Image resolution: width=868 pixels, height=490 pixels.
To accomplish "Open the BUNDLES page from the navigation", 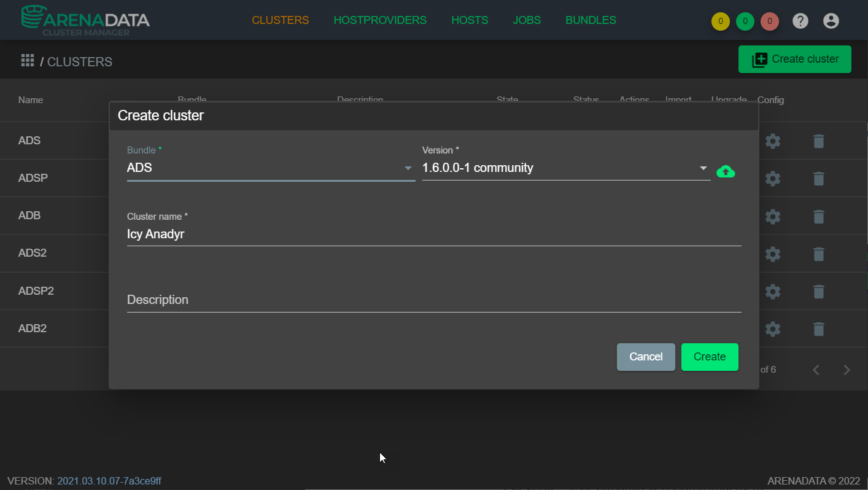I will (591, 20).
